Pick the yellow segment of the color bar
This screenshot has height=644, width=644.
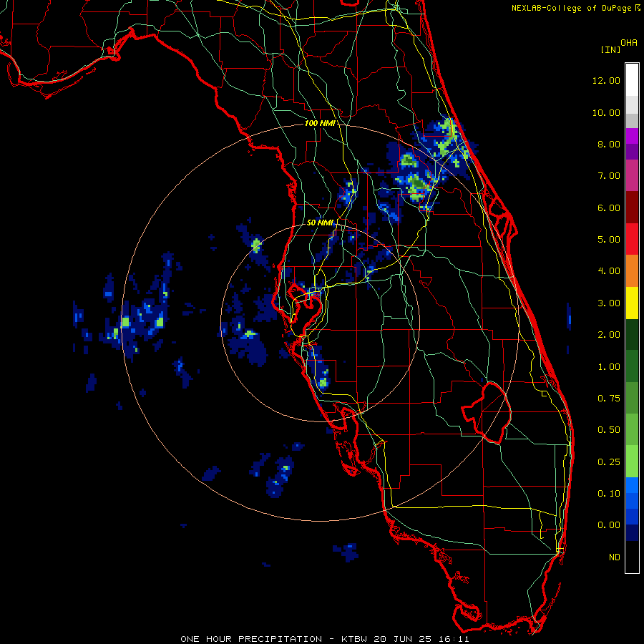coord(632,303)
